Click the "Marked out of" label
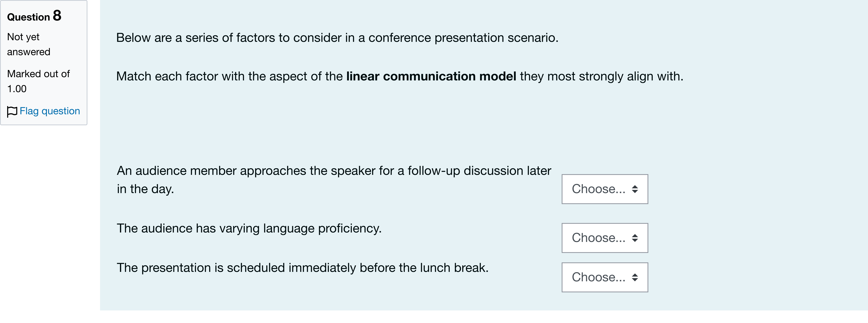The image size is (868, 323). pos(38,74)
